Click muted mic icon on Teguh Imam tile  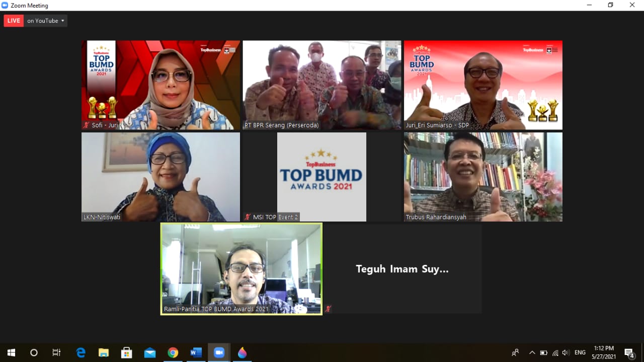pos(328,309)
